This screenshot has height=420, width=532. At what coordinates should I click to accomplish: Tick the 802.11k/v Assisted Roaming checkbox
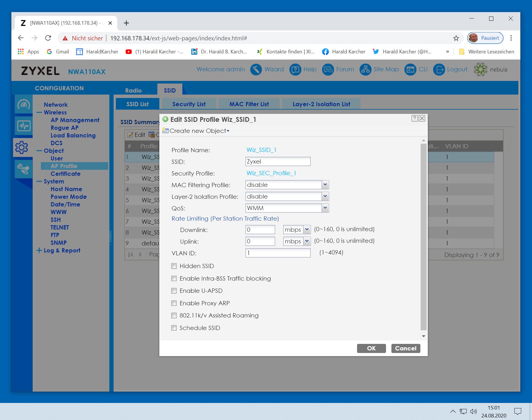pyautogui.click(x=174, y=315)
